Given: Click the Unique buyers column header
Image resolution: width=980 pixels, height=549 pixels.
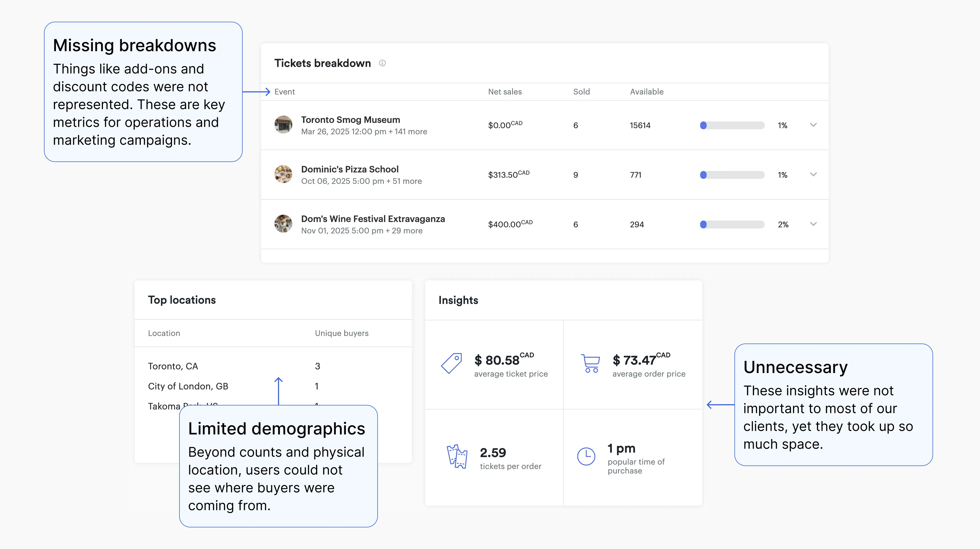Looking at the screenshot, I should pyautogui.click(x=341, y=333).
